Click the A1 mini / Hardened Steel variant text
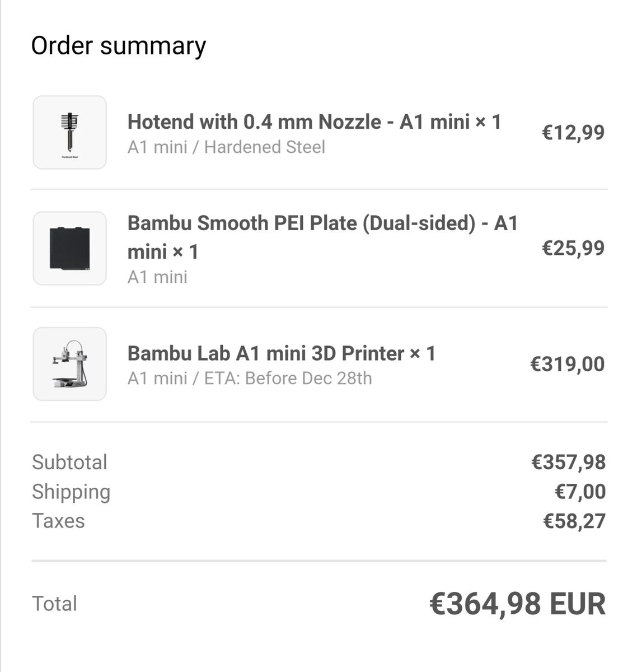 tap(226, 147)
